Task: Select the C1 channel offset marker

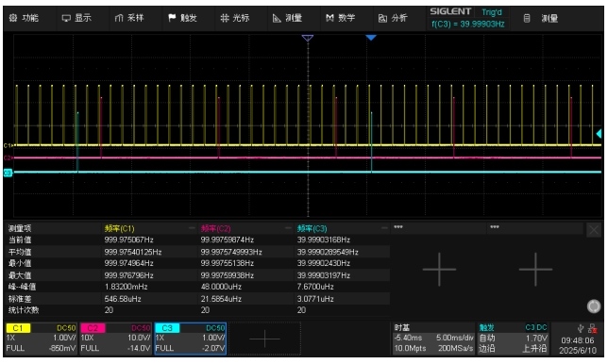Action: pyautogui.click(x=8, y=145)
